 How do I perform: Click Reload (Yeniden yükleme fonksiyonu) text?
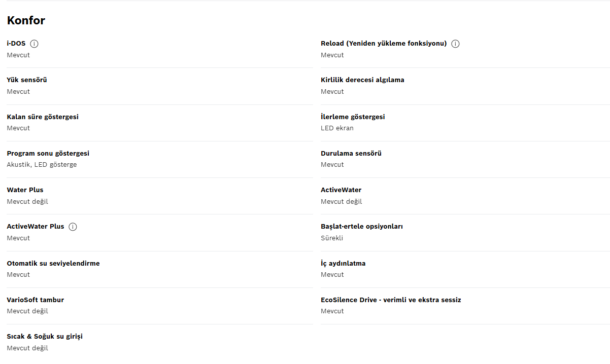click(384, 44)
